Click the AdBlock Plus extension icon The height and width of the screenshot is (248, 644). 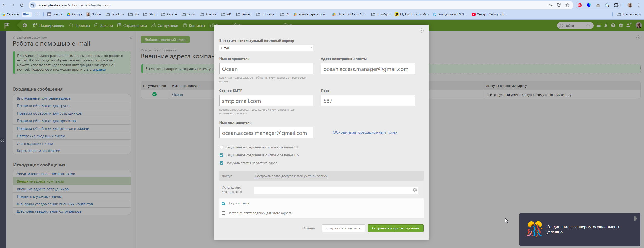[580, 5]
